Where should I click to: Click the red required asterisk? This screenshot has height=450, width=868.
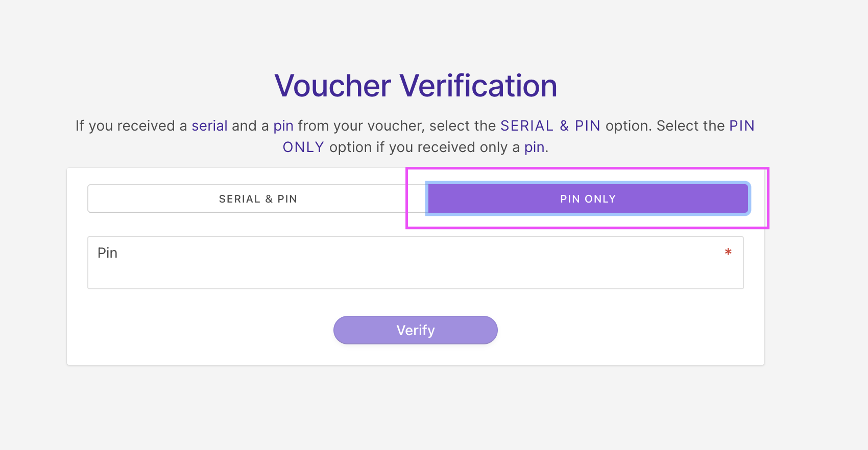(728, 252)
